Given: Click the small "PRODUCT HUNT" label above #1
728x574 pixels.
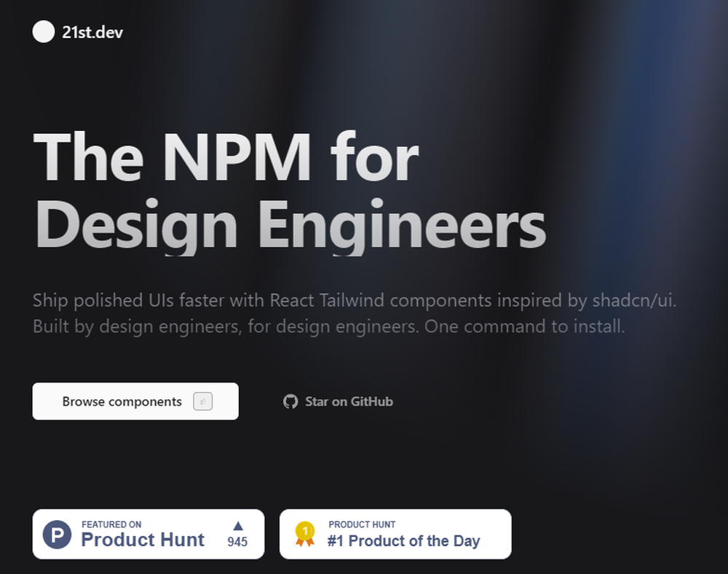Looking at the screenshot, I should [362, 524].
